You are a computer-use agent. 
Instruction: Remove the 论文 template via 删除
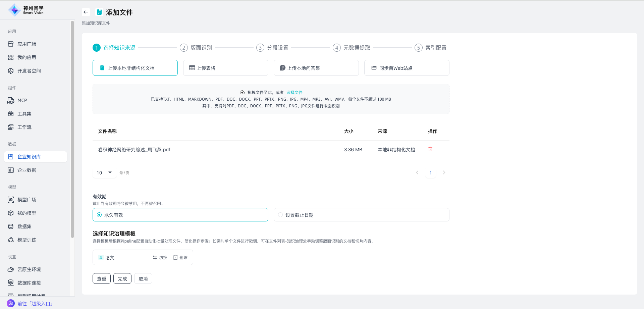(x=180, y=257)
